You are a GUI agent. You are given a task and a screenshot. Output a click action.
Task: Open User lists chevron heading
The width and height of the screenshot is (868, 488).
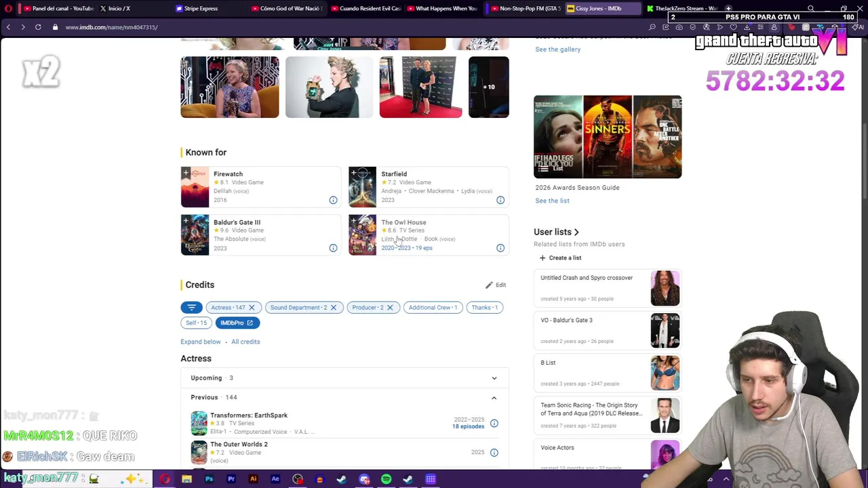click(x=556, y=232)
